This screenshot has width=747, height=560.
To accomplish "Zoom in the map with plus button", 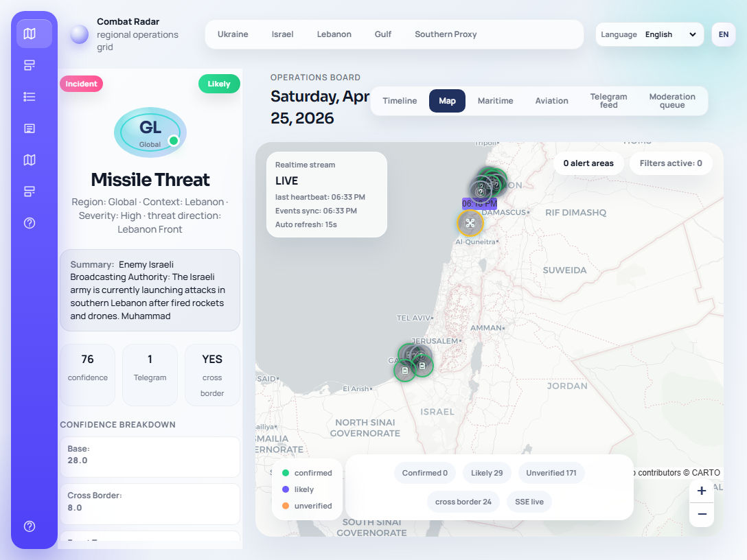I will click(x=701, y=491).
